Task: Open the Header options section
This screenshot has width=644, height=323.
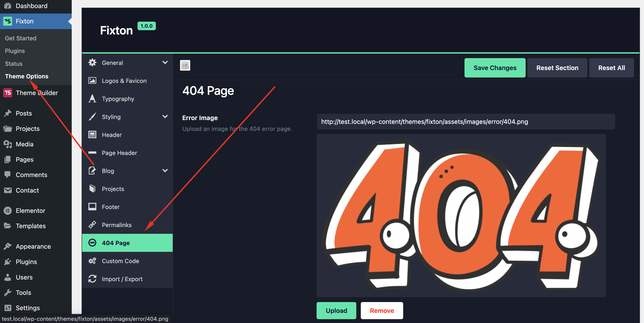Action: point(112,135)
